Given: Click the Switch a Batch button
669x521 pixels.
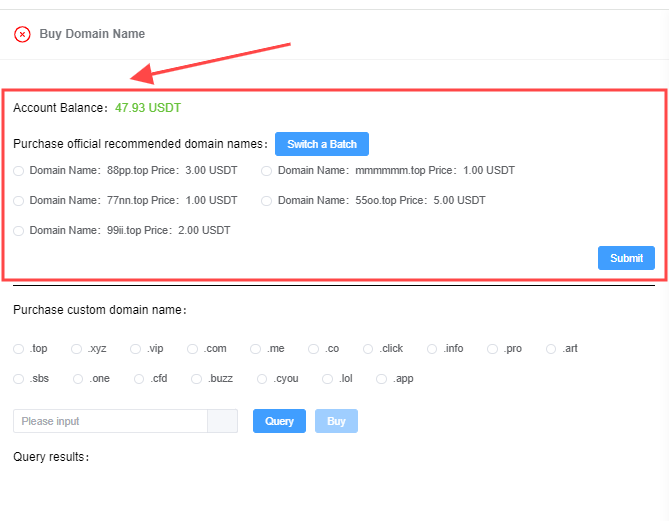Looking at the screenshot, I should point(322,144).
